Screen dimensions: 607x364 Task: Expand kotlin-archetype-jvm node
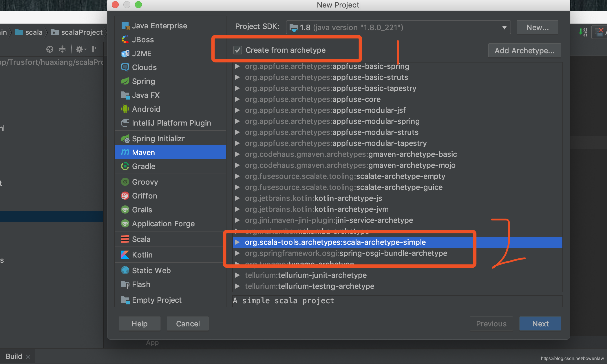coord(237,209)
